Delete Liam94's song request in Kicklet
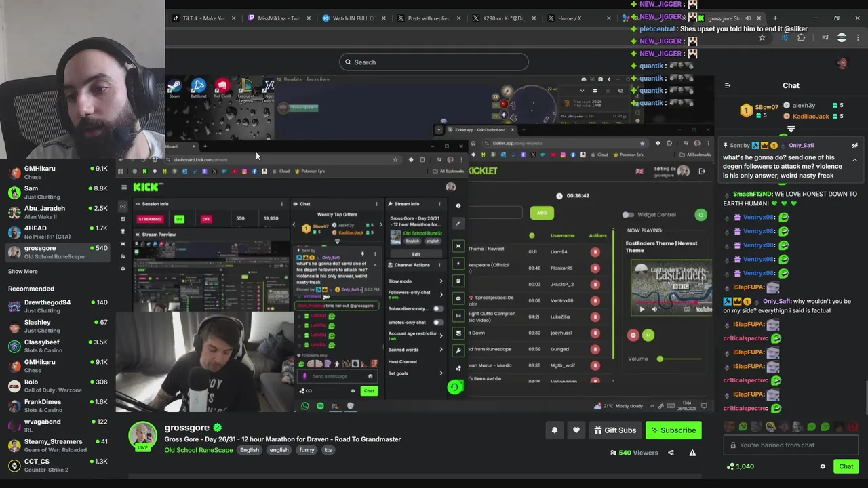Viewport: 868px width, 488px height. pos(595,252)
